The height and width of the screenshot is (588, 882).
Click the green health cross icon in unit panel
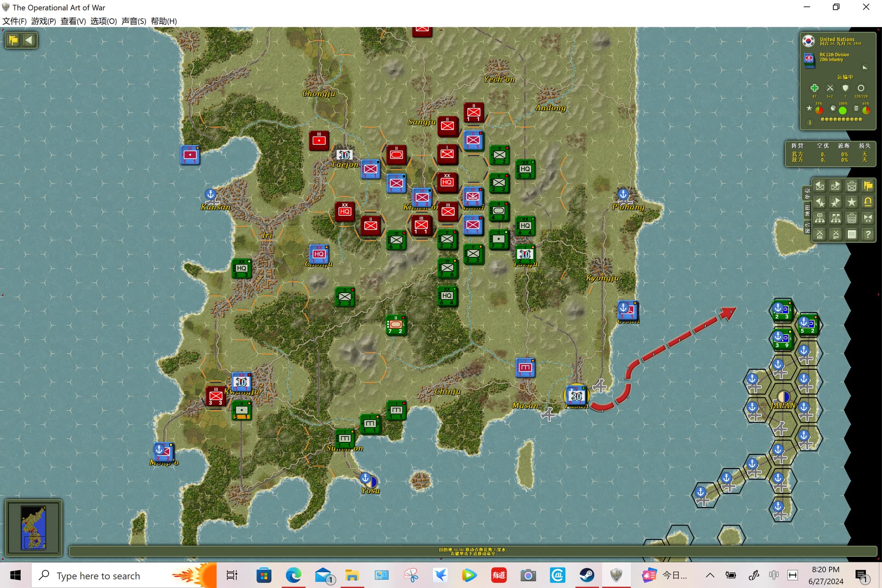(x=814, y=88)
